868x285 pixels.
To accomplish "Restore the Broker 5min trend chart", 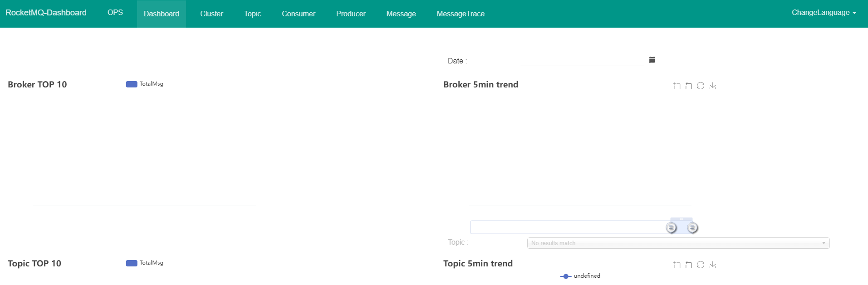I will pos(701,86).
